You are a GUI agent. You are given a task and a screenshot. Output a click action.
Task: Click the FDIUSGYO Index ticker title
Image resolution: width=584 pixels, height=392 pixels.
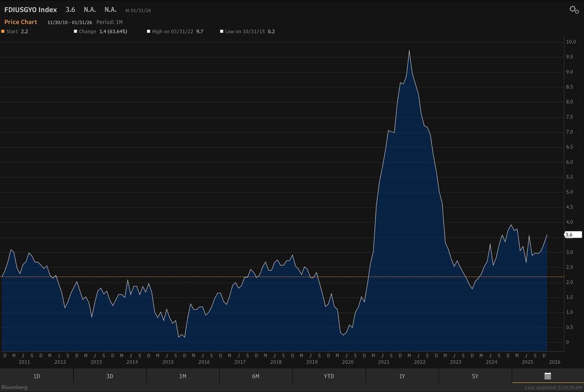point(30,10)
